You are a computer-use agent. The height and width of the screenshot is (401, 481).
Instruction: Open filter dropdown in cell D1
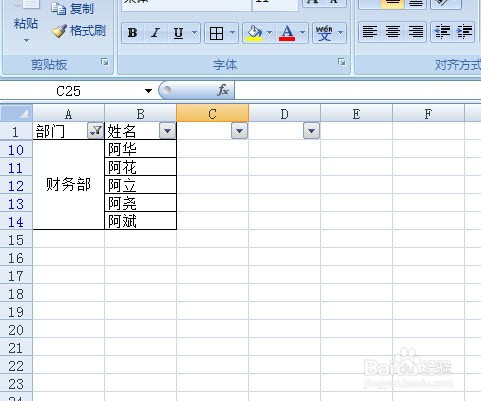click(311, 131)
